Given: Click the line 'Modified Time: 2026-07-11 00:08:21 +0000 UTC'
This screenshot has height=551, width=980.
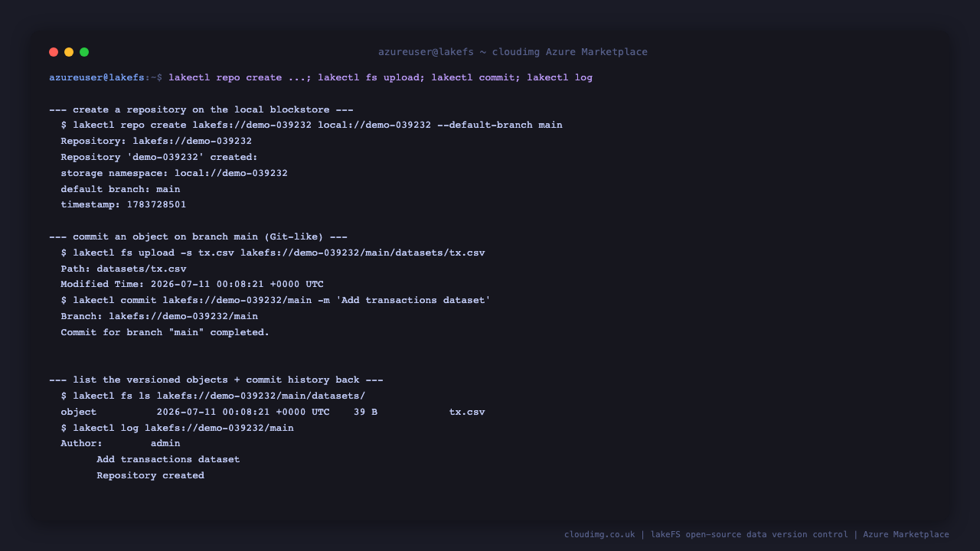Looking at the screenshot, I should (192, 284).
